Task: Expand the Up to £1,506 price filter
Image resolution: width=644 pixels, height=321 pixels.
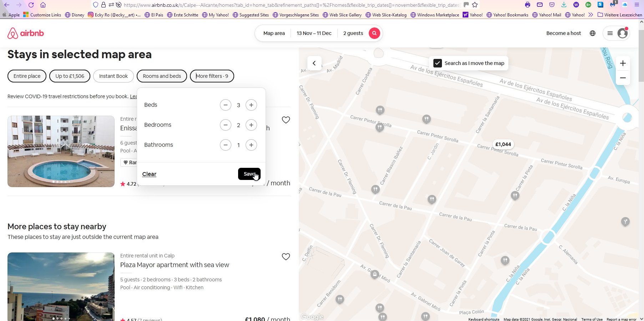Action: pyautogui.click(x=70, y=76)
